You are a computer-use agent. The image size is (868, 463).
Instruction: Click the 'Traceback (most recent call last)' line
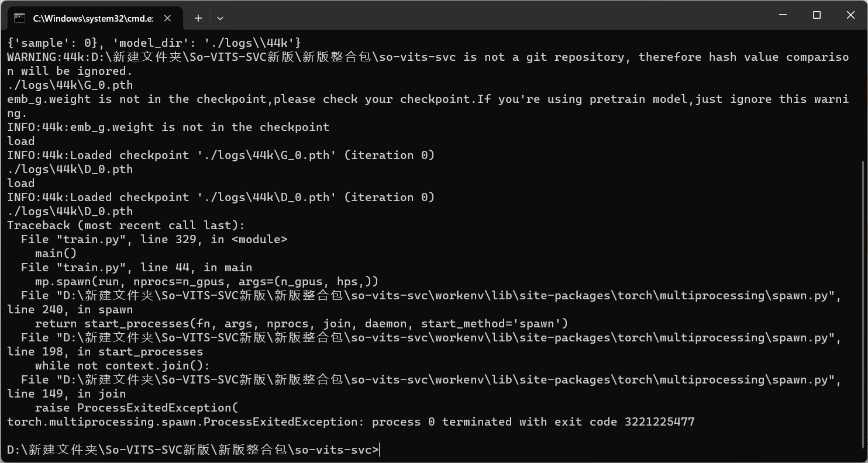(x=126, y=225)
